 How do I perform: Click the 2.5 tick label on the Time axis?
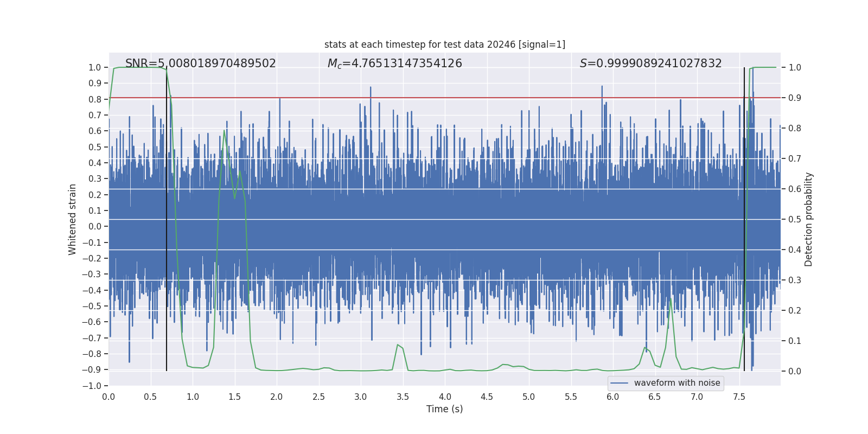pos(319,397)
